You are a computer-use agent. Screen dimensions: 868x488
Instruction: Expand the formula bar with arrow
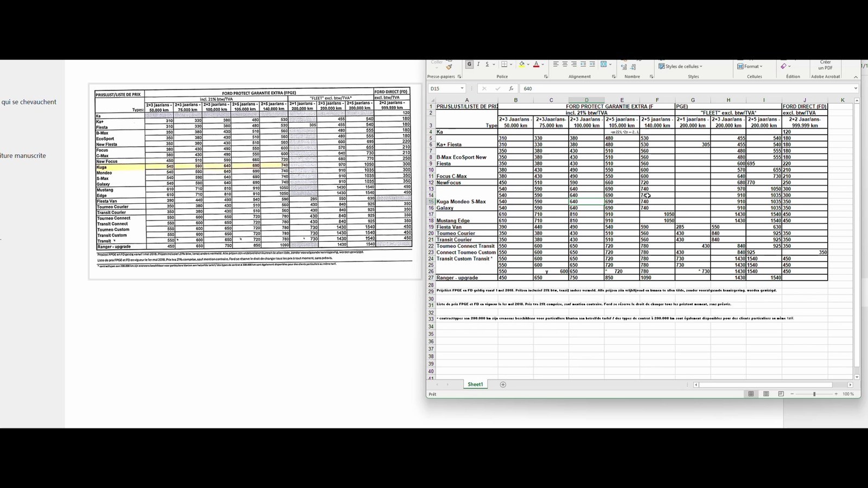[856, 88]
